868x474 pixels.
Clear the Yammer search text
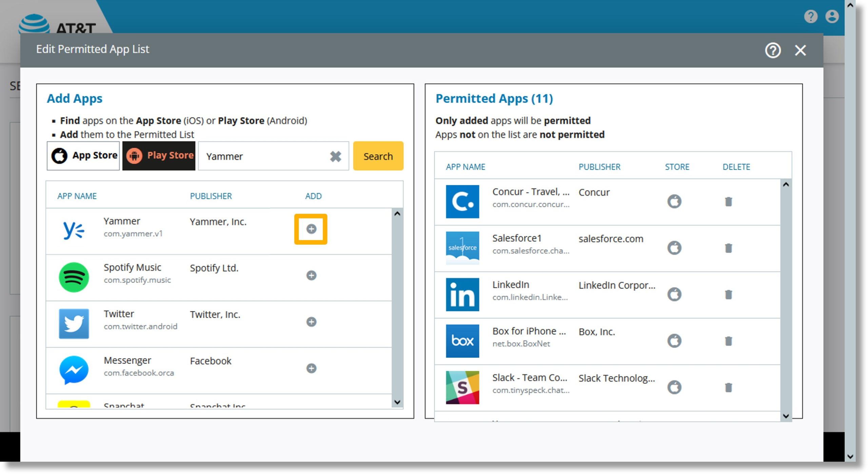pos(336,156)
